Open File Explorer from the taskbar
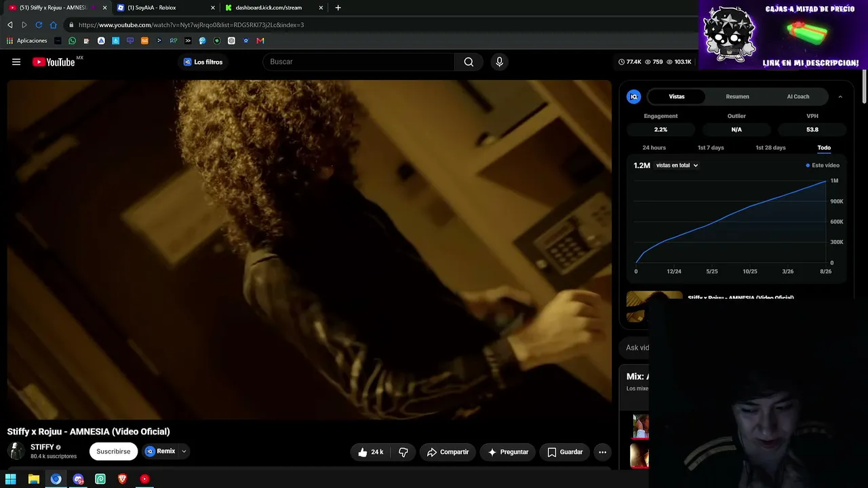This screenshot has width=868, height=488. (33, 479)
